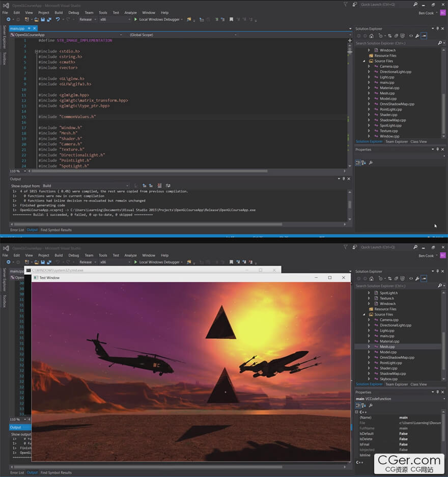Image resolution: width=448 pixels, height=477 pixels.
Task: Click the Undo arrow in upper window toolbar
Action: [58, 19]
